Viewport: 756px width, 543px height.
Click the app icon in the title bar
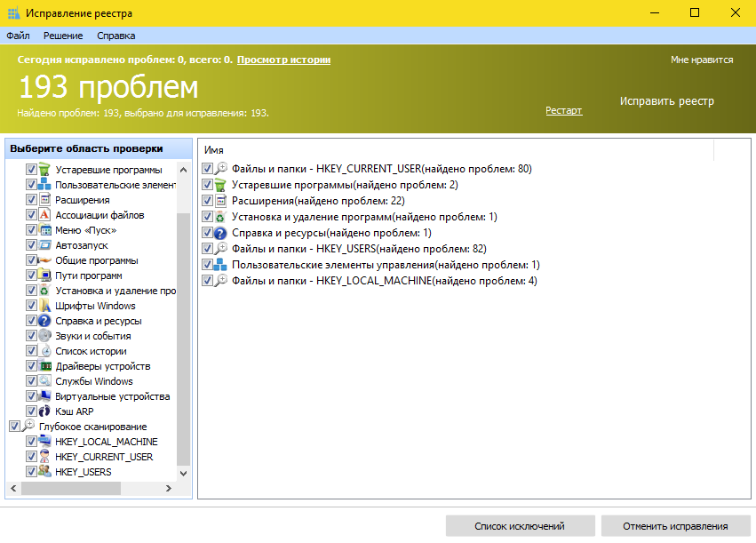click(x=14, y=13)
